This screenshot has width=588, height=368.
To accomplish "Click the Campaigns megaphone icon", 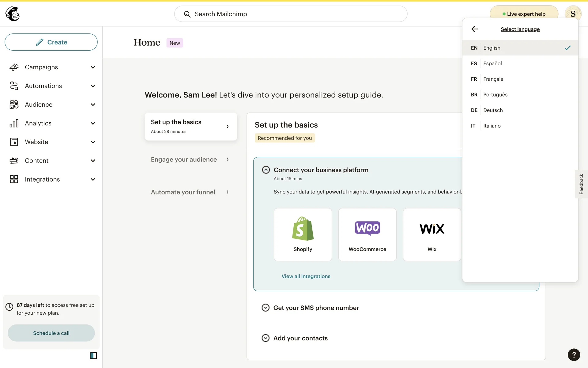I will point(14,67).
